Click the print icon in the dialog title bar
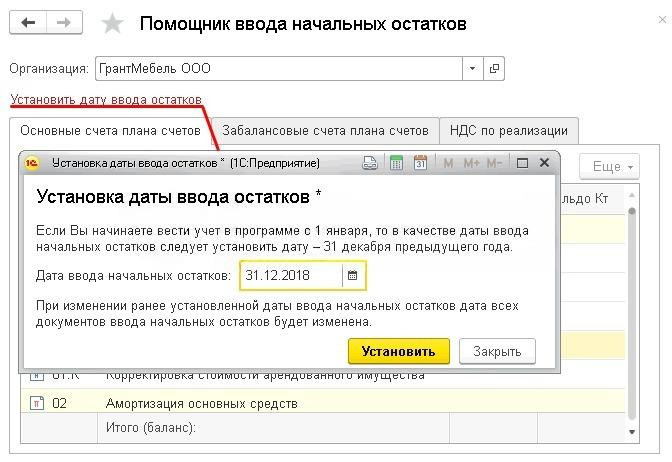Screen dimensions: 672x462 coord(369,163)
